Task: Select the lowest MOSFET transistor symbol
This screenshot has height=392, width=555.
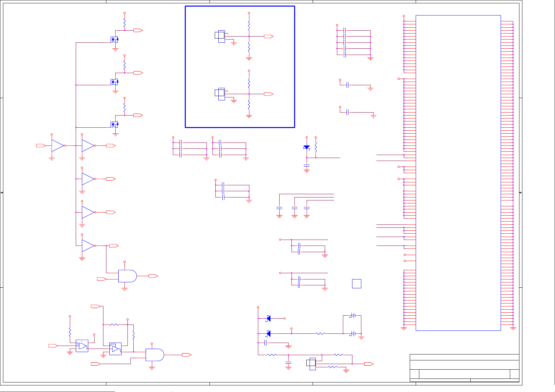Action: [115, 124]
